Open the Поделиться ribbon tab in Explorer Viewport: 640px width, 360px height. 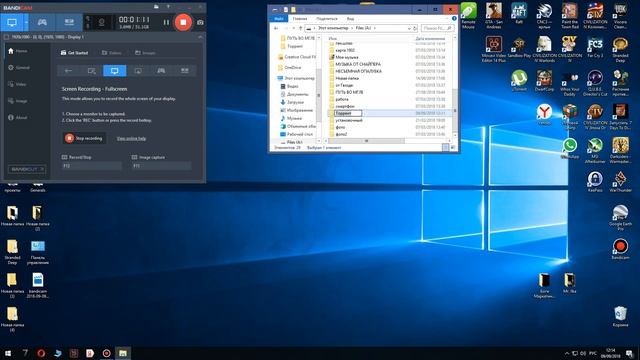pyautogui.click(x=327, y=19)
